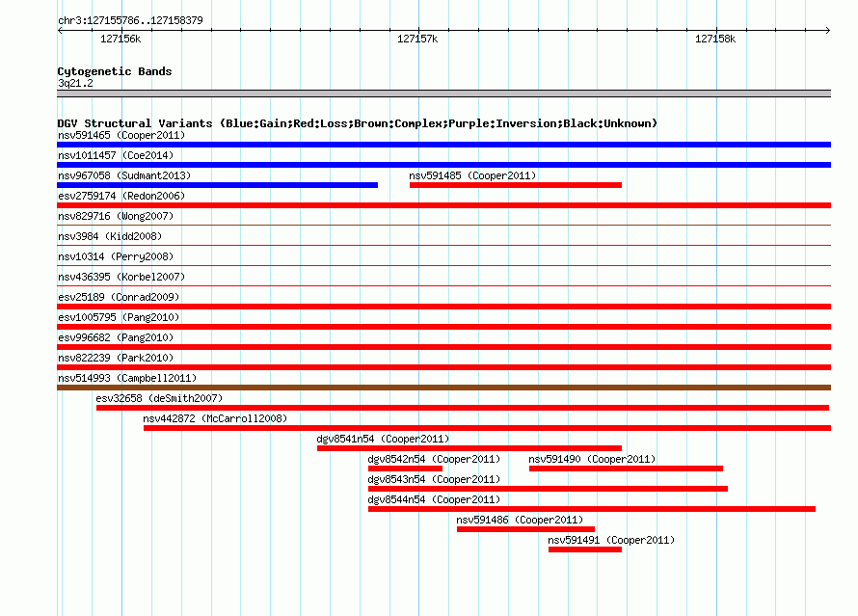This screenshot has height=616, width=858.
Task: Click the nsv10314 (Perry2008) label
Action: [116, 256]
